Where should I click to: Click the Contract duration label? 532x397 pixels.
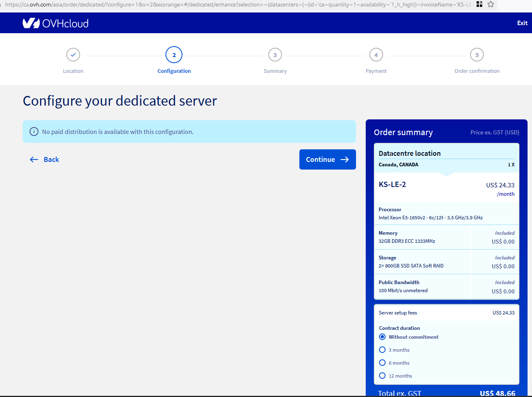(x=399, y=328)
